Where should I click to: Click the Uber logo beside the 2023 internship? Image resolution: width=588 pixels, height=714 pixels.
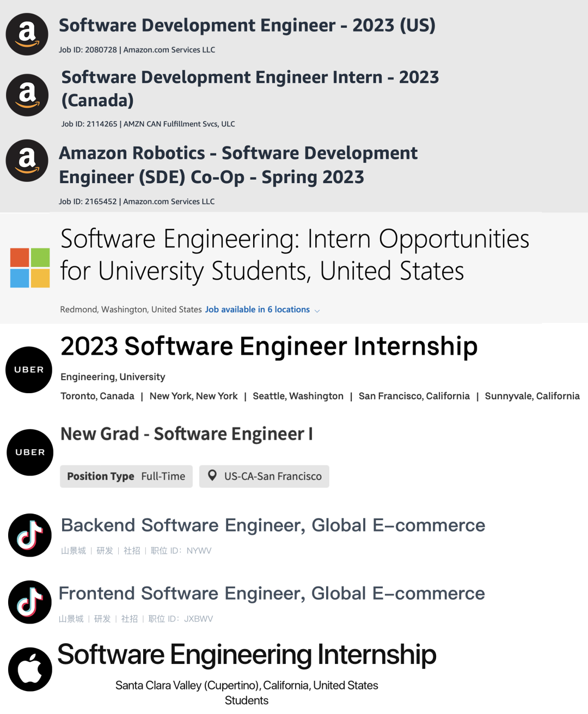29,370
